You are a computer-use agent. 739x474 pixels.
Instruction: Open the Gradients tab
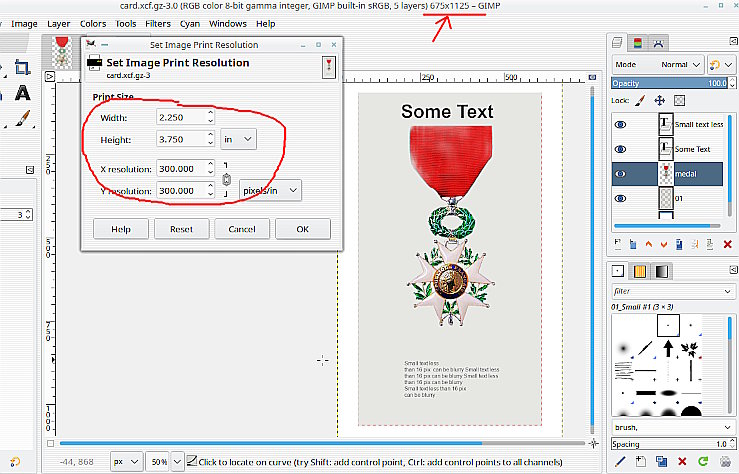pyautogui.click(x=661, y=271)
